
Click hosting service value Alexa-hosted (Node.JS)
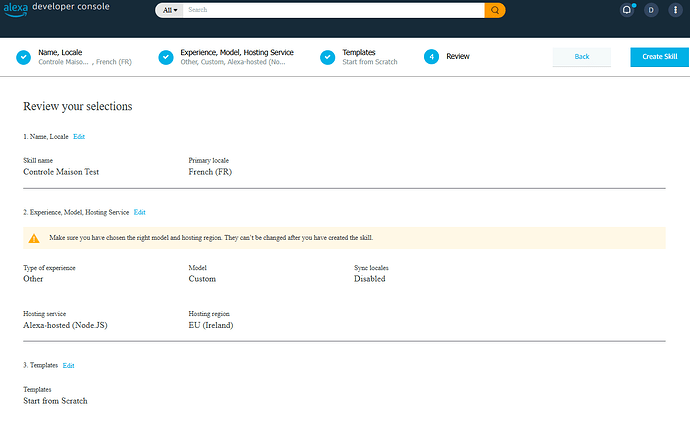click(65, 325)
